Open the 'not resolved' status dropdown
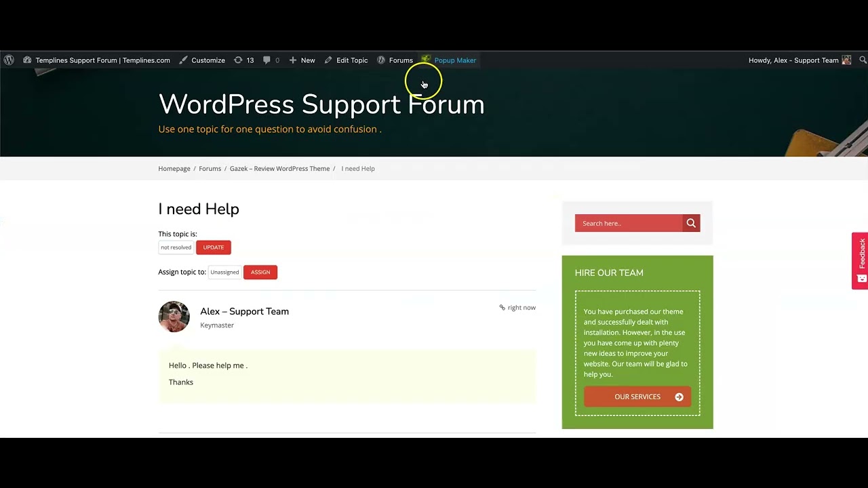 [x=176, y=247]
